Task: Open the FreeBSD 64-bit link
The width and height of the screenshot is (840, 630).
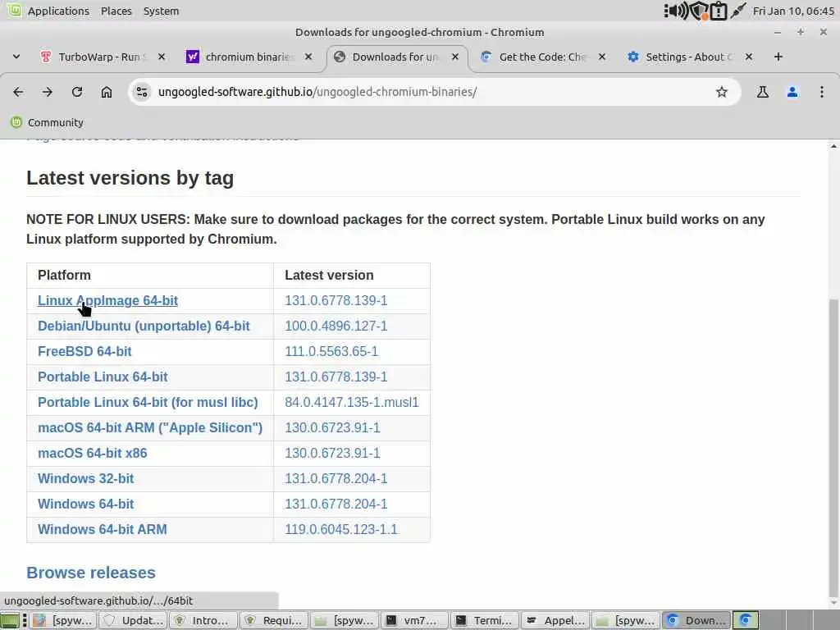Action: pos(84,351)
